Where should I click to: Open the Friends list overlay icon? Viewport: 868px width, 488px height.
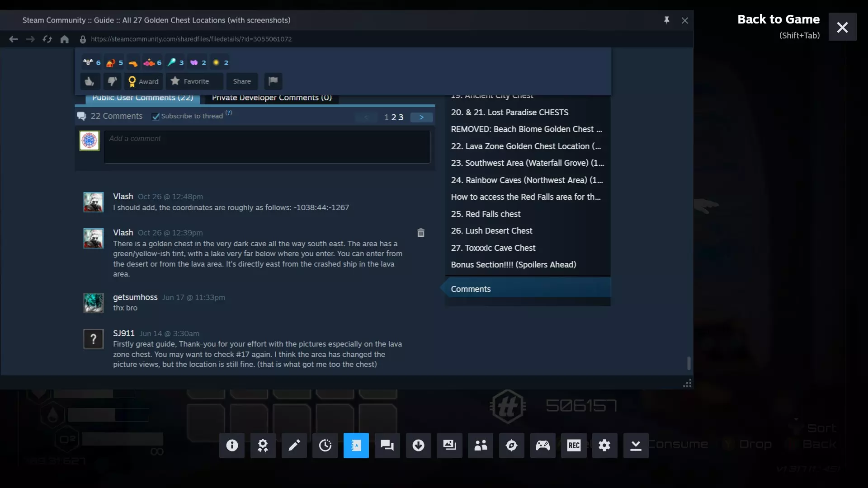481,446
